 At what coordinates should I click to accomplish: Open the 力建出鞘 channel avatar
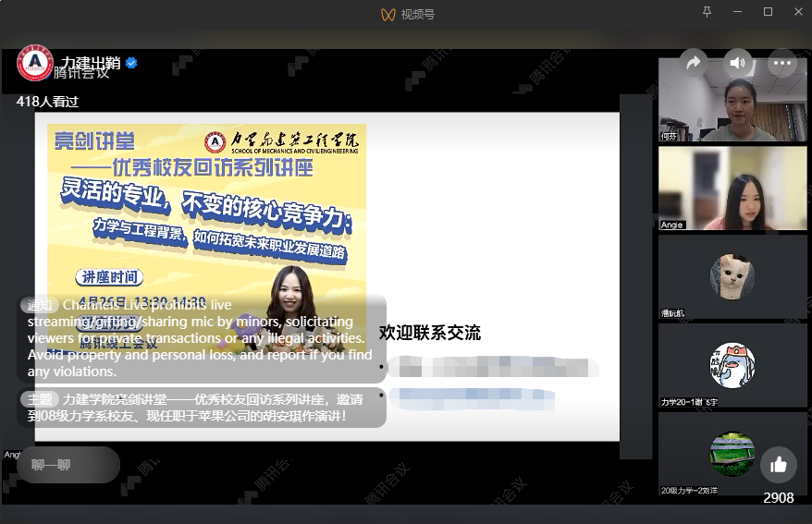35,63
